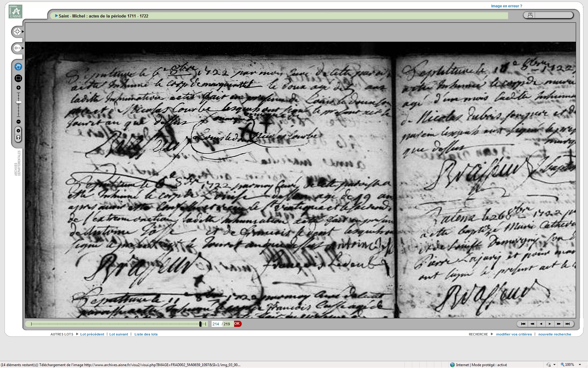
Task: Click the print icon at top right
Action: [530, 15]
